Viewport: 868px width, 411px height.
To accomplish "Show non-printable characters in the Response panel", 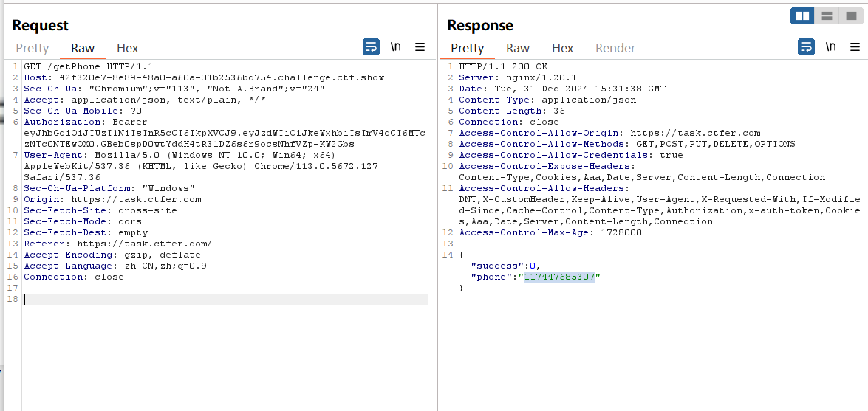I will (x=831, y=47).
